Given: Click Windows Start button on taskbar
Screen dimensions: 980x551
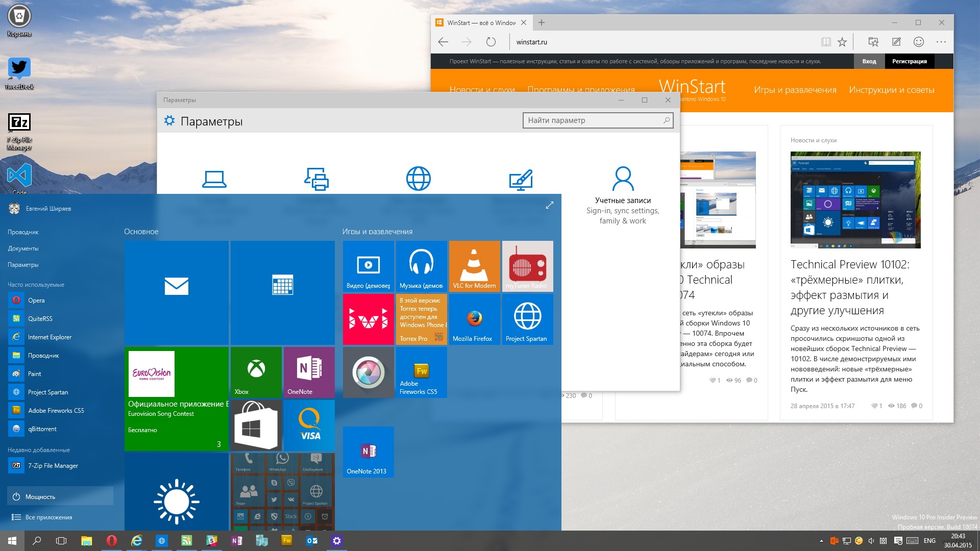Looking at the screenshot, I should [x=12, y=541].
